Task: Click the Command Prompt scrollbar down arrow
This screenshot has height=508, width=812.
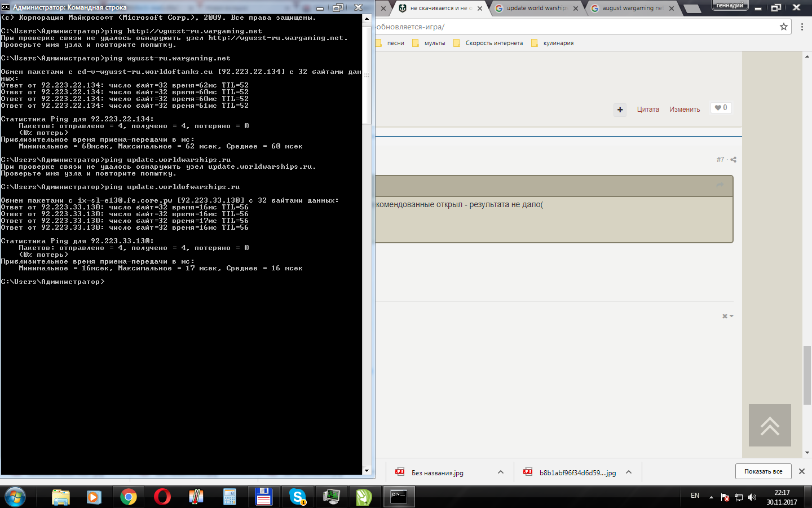Action: 367,470
